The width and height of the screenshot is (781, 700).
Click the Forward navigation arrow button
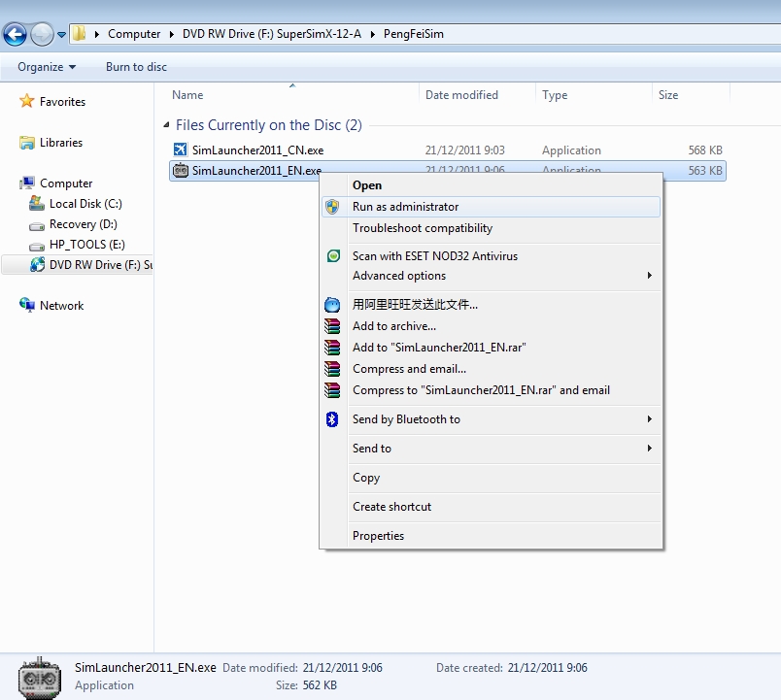pyautogui.click(x=42, y=34)
